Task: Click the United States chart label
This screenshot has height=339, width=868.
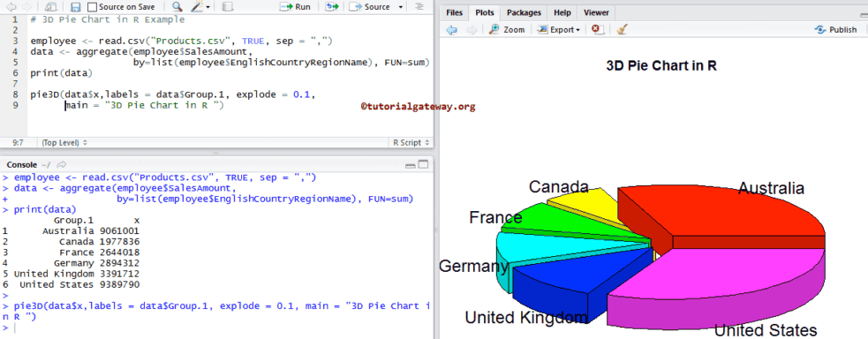Action: point(765,330)
